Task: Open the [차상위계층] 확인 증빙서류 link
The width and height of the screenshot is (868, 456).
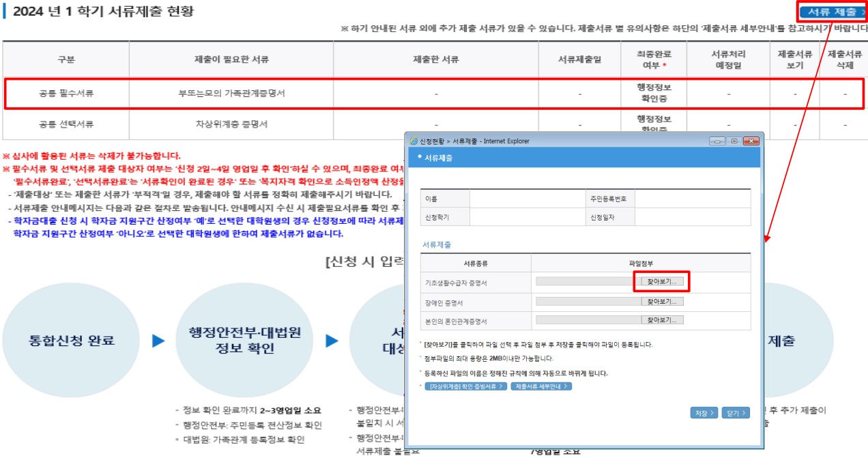Action: tap(464, 386)
